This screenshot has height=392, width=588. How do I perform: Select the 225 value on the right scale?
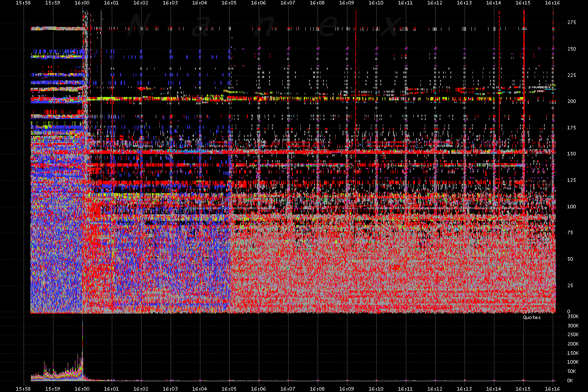point(571,75)
